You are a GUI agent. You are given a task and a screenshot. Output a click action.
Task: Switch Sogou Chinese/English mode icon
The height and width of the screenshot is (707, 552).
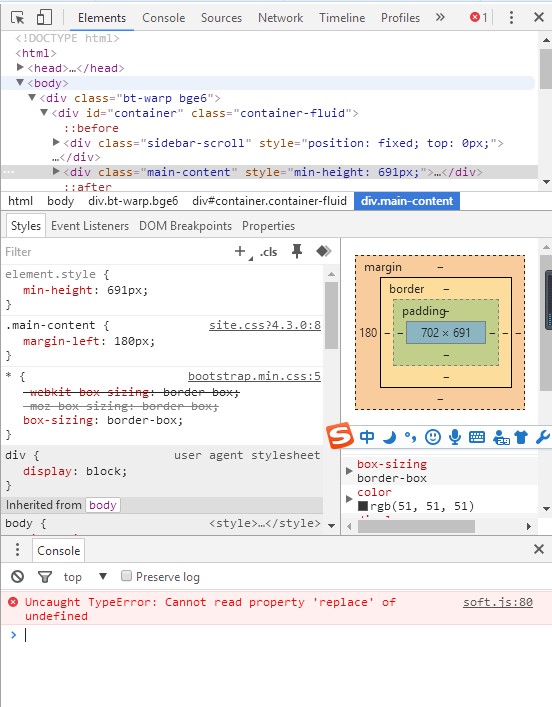(367, 436)
